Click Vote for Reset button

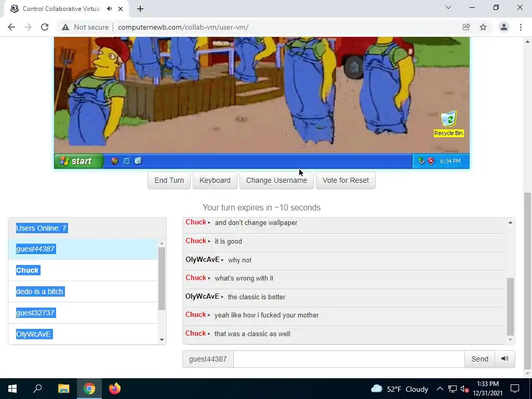click(345, 180)
